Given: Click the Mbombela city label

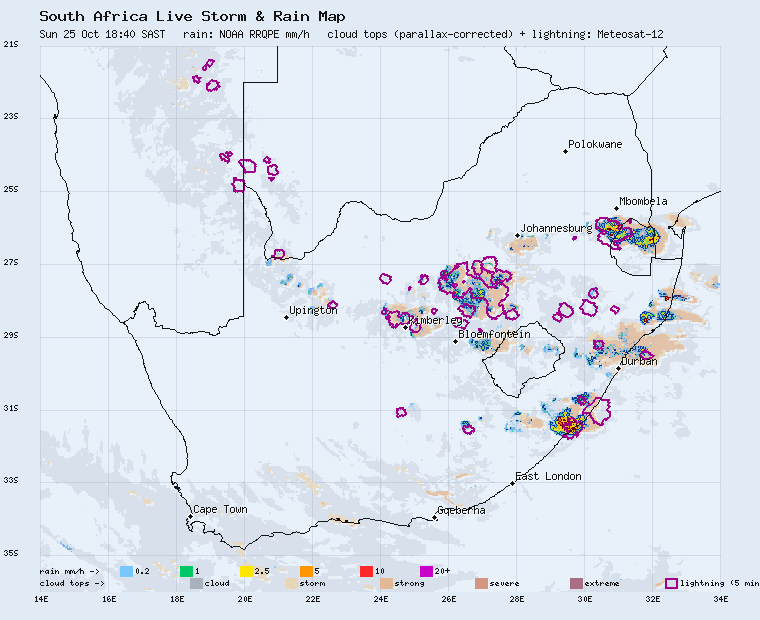Looking at the screenshot, I should pos(644,201).
